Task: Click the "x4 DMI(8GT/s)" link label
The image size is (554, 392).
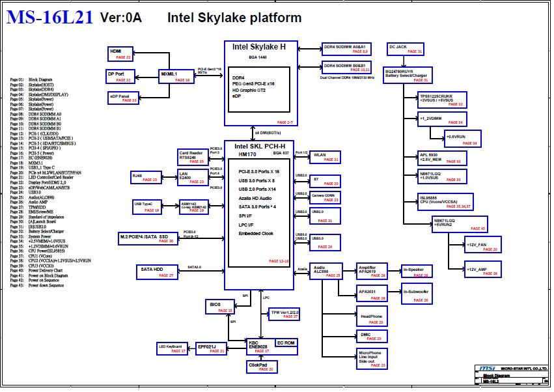Action: (268, 133)
